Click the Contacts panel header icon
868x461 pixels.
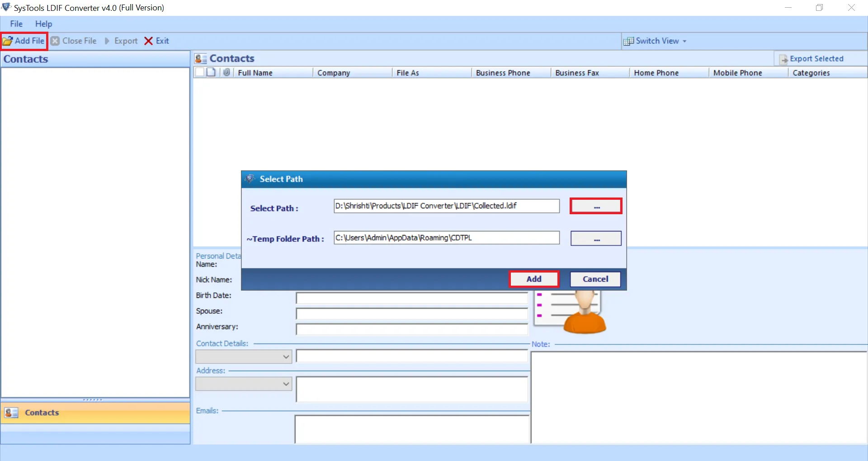[x=201, y=59]
